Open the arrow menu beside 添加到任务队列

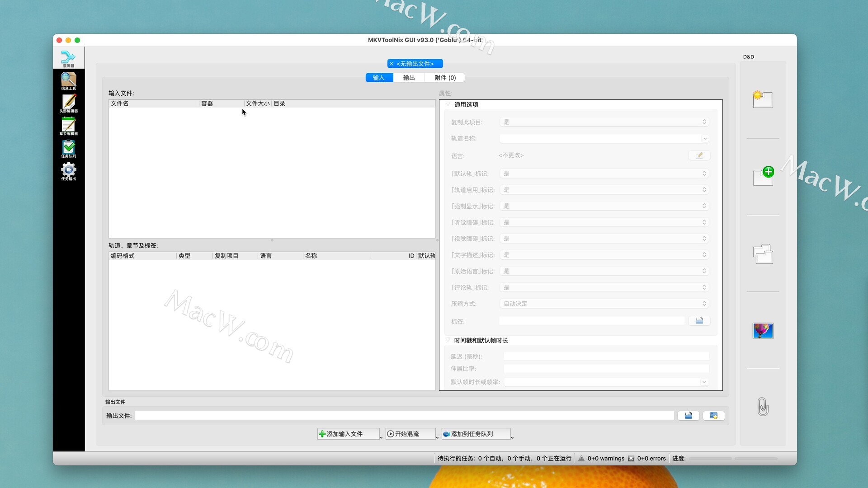(x=512, y=437)
